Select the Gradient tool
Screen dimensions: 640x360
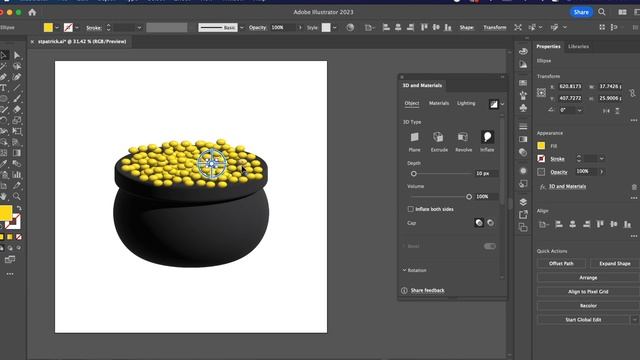coord(17,153)
